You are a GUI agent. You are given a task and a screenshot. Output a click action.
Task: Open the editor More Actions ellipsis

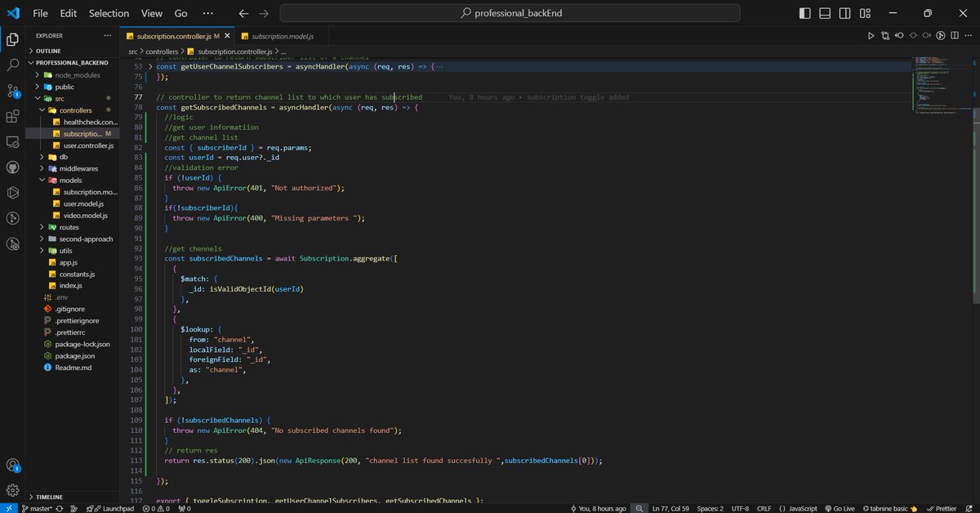969,36
